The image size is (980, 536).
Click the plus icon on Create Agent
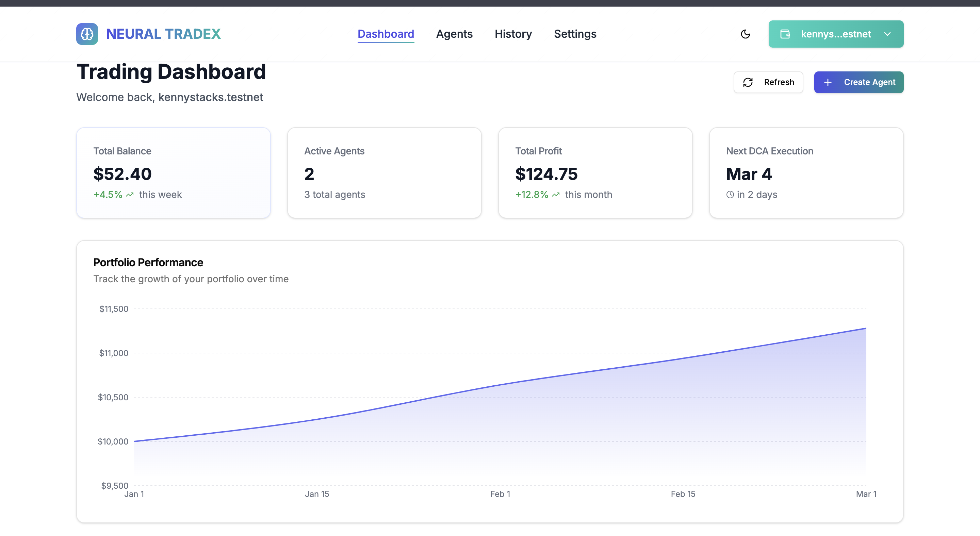pos(828,82)
